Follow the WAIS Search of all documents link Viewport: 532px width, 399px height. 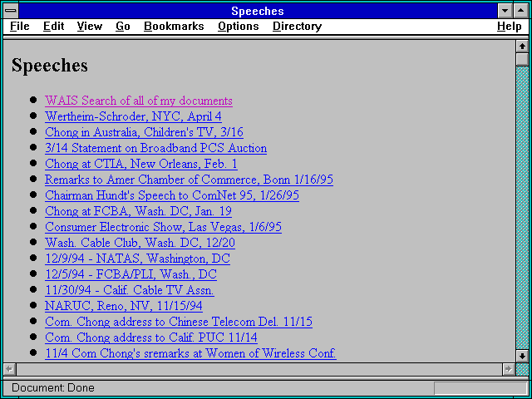click(139, 101)
